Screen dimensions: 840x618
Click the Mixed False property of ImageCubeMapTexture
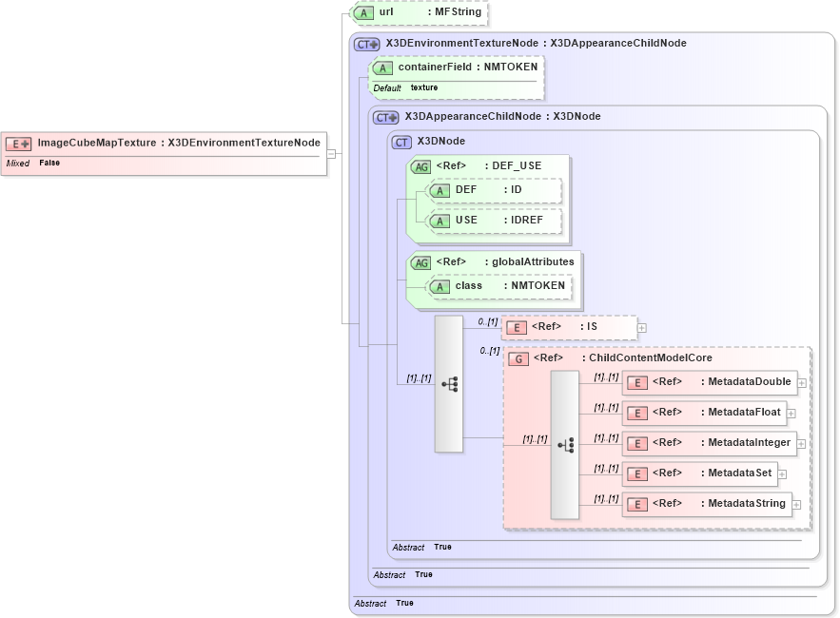[x=33, y=163]
